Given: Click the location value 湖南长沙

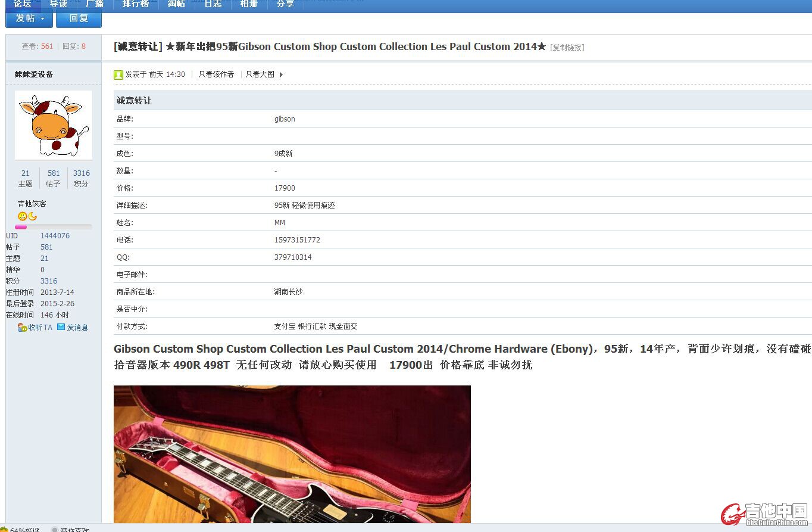Looking at the screenshot, I should (288, 292).
